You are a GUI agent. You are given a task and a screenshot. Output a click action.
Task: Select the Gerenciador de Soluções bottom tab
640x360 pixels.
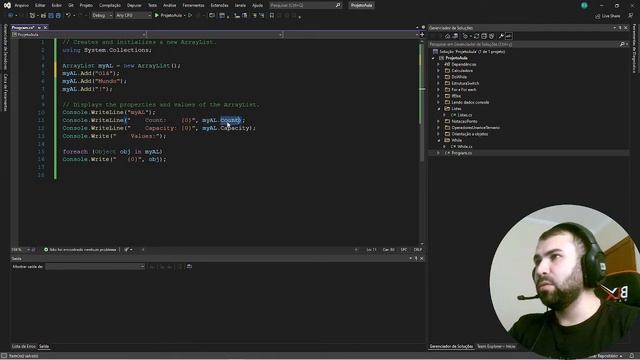[x=451, y=346]
